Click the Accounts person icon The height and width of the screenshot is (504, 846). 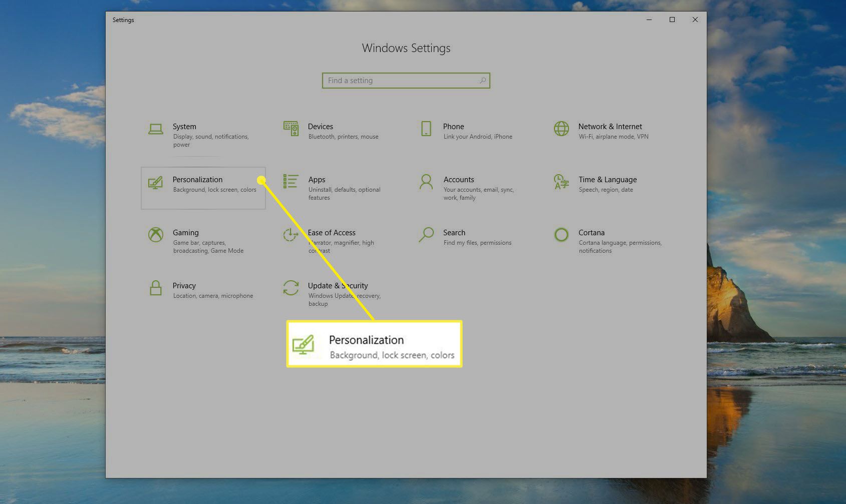426,182
